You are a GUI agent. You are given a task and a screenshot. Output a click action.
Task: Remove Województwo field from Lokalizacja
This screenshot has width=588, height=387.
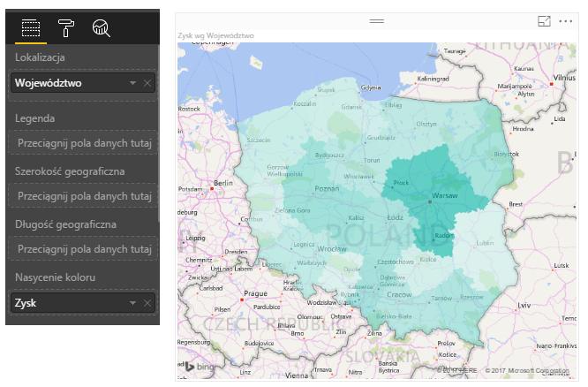147,83
